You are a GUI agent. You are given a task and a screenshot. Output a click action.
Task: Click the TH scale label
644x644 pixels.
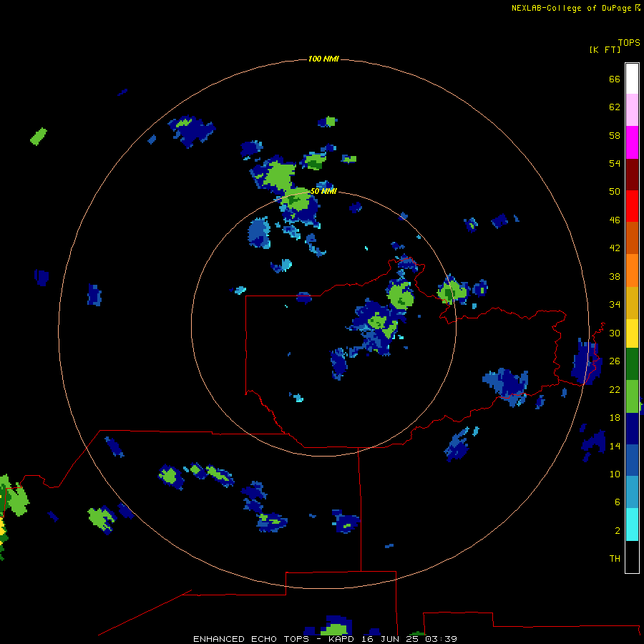tap(615, 558)
